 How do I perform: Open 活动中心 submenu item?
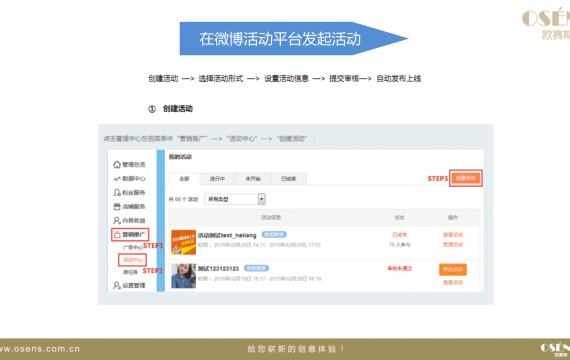pos(133,260)
